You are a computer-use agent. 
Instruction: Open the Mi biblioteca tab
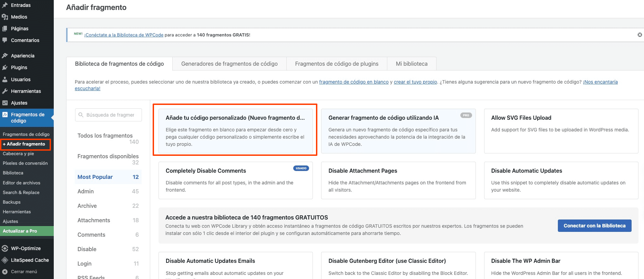[412, 64]
